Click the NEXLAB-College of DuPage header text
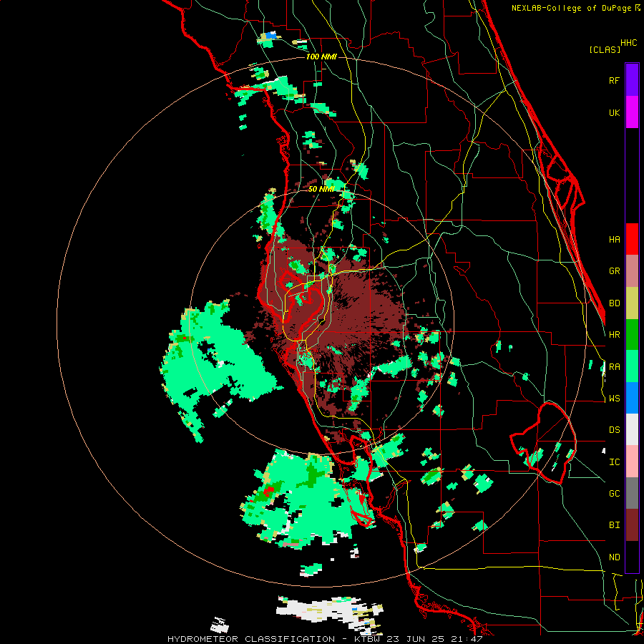Screen dimensions: 644x644 click(x=571, y=8)
